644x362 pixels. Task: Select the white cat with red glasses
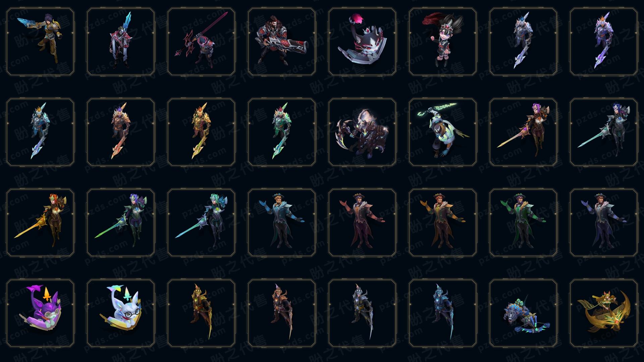point(121,313)
